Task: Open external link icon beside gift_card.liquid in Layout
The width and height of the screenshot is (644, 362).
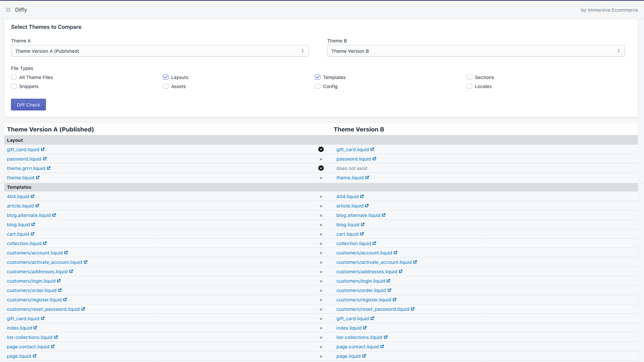Action: tap(43, 149)
